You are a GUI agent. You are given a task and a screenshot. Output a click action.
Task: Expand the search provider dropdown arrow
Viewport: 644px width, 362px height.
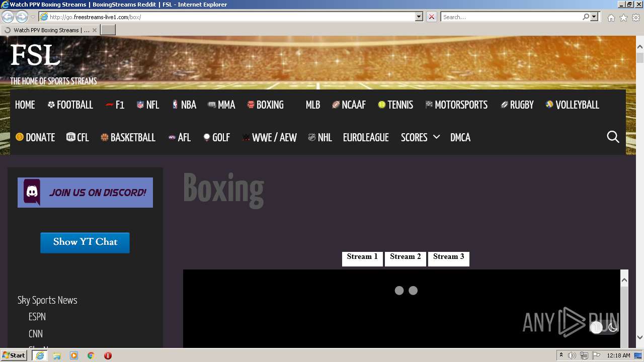pyautogui.click(x=594, y=17)
